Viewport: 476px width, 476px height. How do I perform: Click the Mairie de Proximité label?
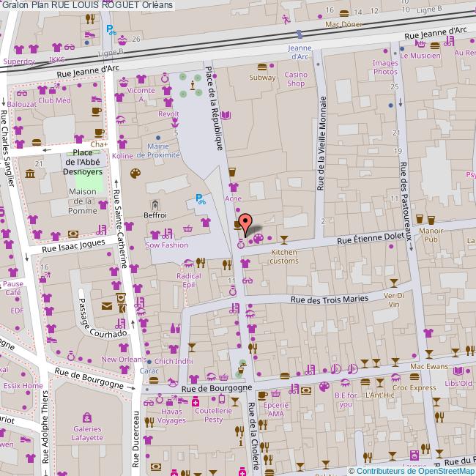[x=154, y=150]
